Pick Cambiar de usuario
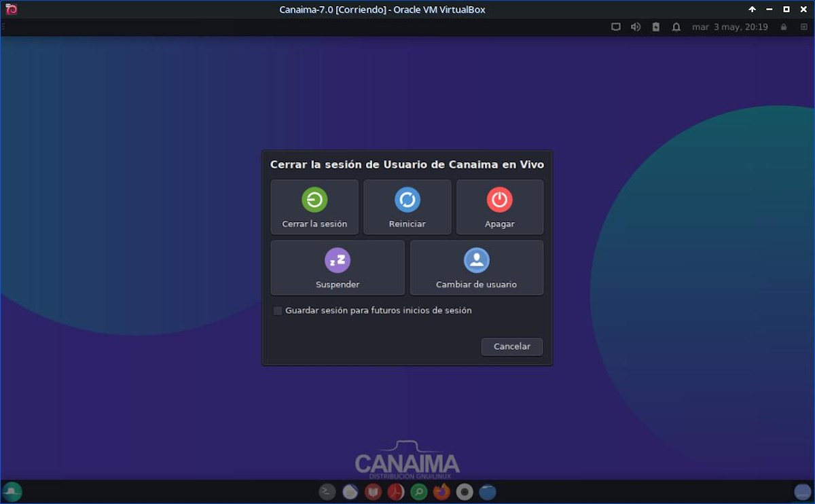This screenshot has height=504, width=815. pyautogui.click(x=476, y=268)
